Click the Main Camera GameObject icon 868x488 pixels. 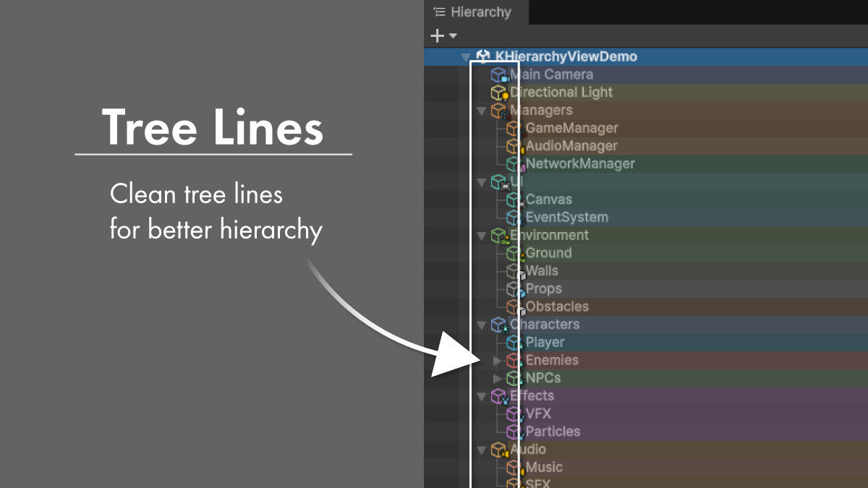(x=498, y=74)
